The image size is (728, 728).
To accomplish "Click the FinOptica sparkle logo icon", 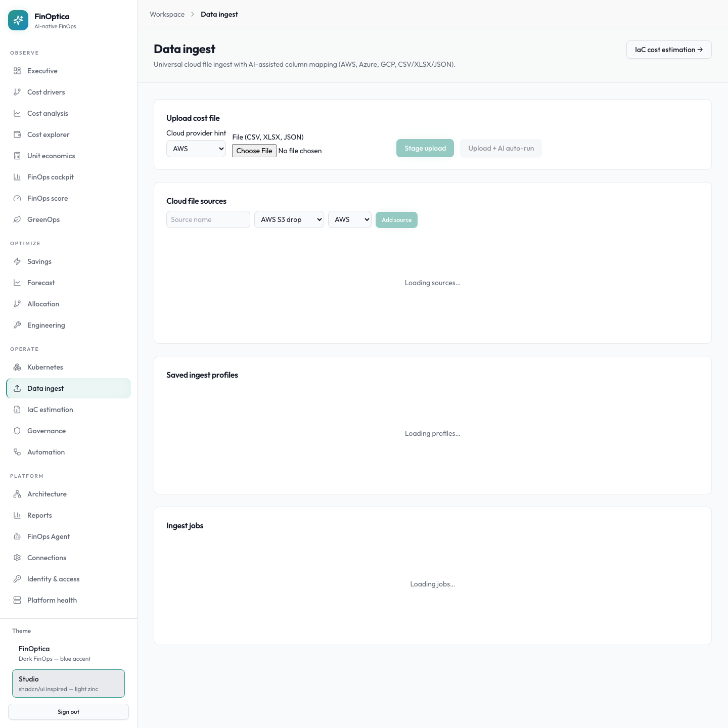I will pyautogui.click(x=18, y=20).
